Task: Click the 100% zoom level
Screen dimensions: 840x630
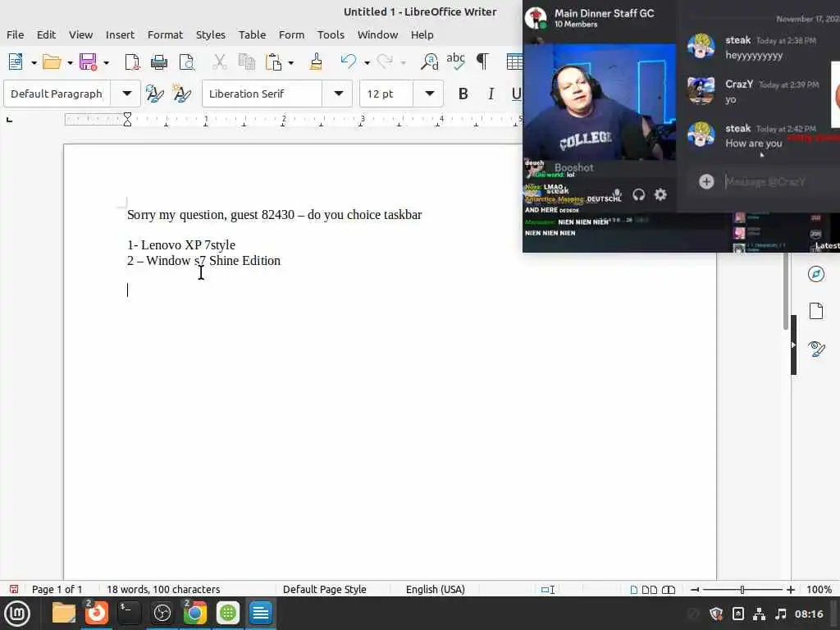Action: point(819,590)
